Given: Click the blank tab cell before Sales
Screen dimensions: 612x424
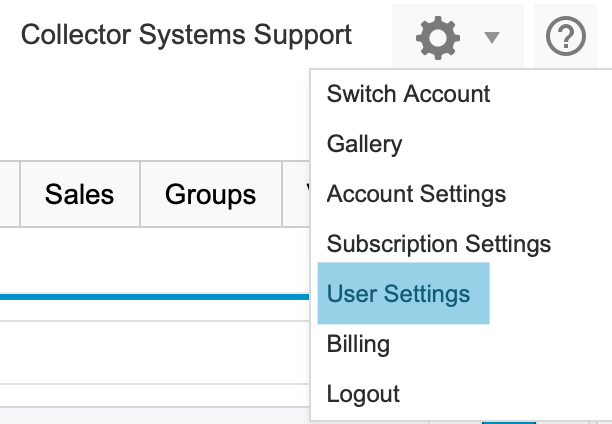Looking at the screenshot, I should 10,194.
